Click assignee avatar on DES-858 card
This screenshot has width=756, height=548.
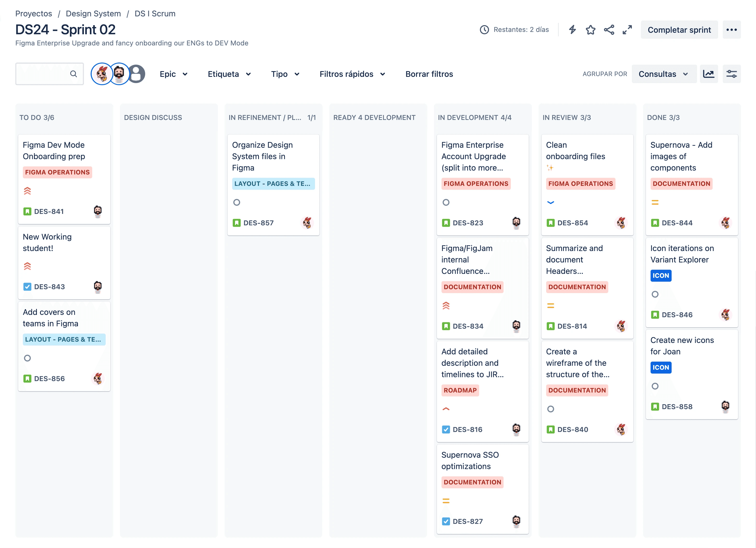725,407
